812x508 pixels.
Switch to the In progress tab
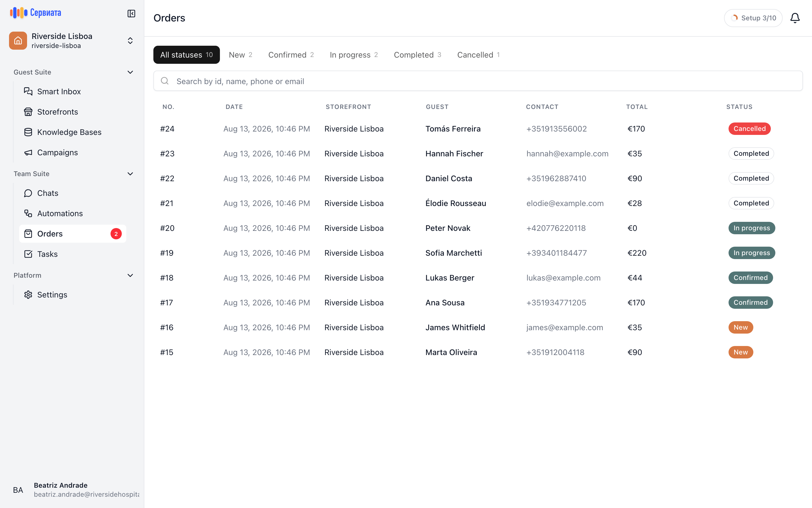click(x=354, y=55)
